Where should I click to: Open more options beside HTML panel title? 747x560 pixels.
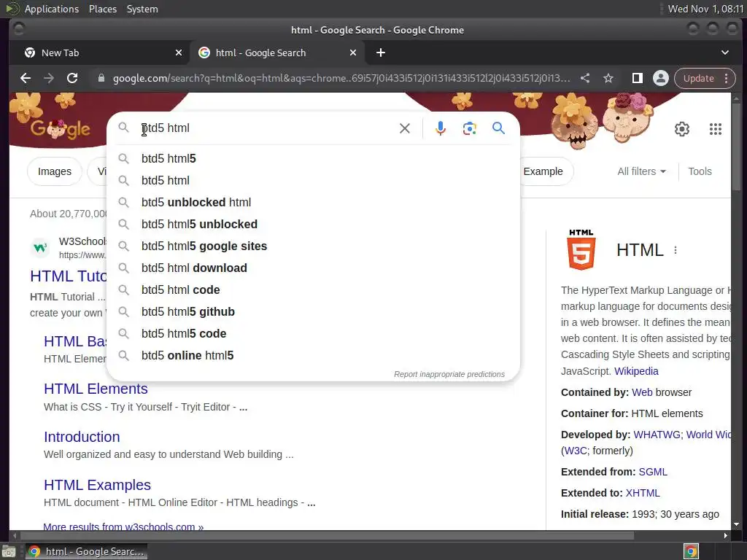676,250
